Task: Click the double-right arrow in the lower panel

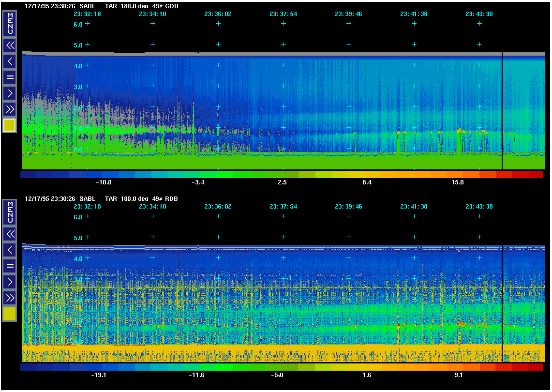Action: (10, 297)
